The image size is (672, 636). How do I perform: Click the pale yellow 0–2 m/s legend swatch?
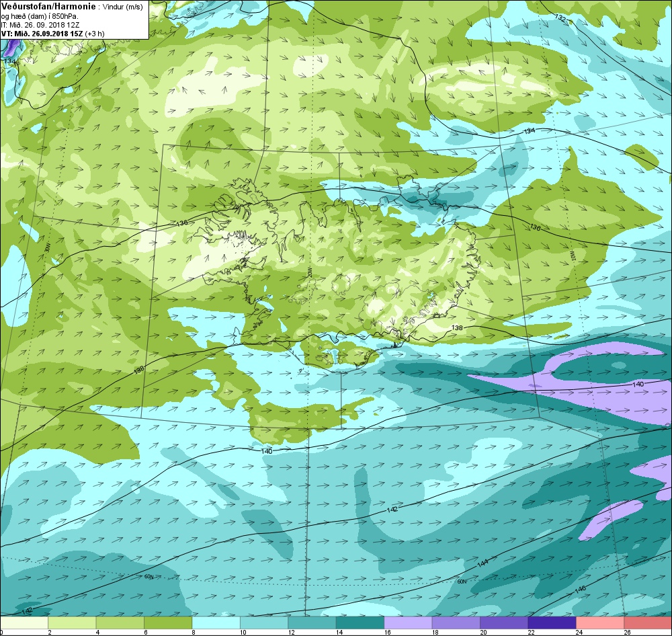coord(24,623)
